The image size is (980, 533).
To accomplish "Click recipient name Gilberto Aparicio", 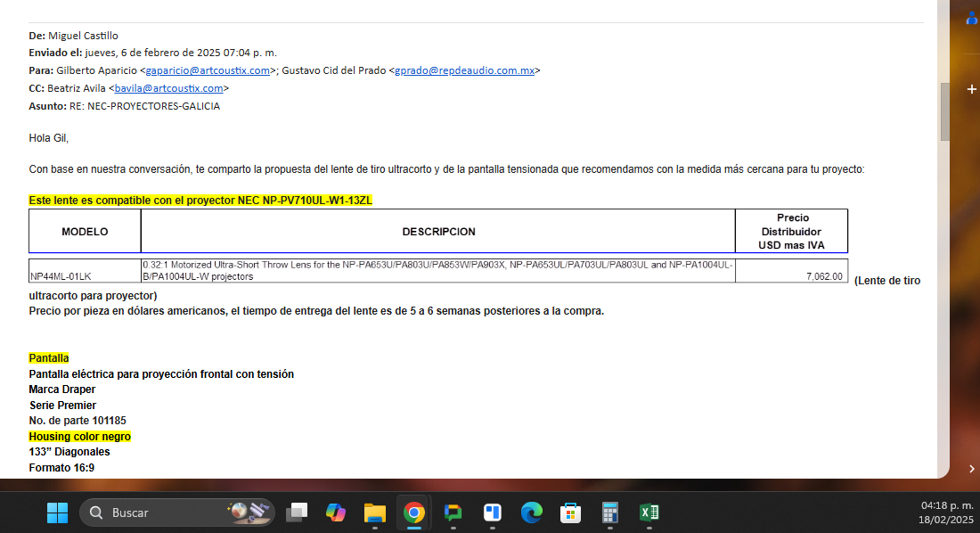I will 96,70.
